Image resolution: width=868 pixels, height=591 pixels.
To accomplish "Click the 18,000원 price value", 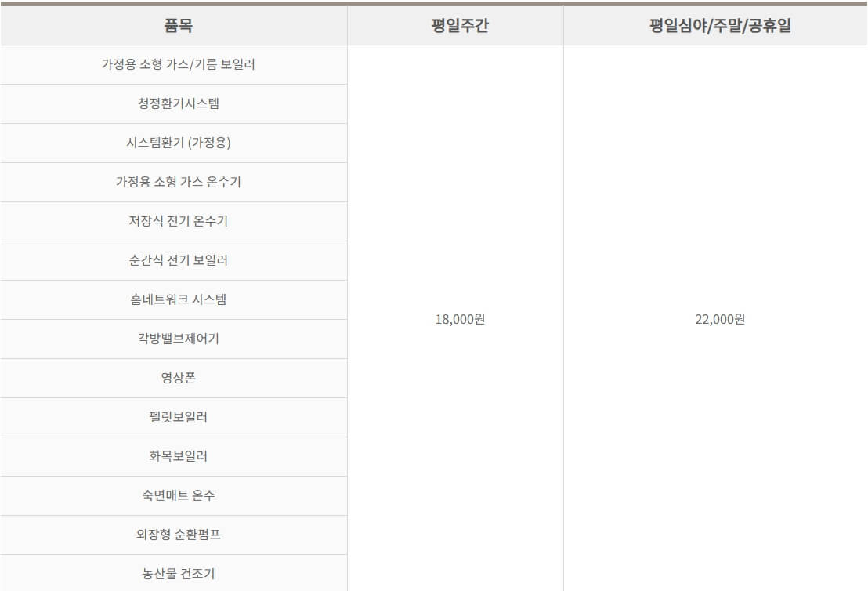I will [454, 319].
